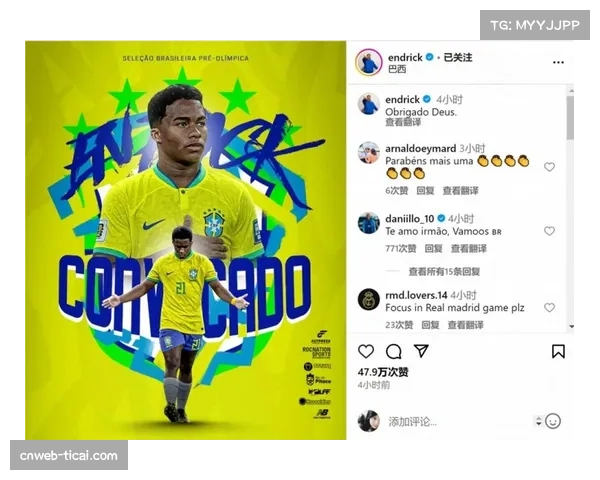600x480 pixels.
Task: Click the comments scrollbar thumb
Action: click(x=571, y=118)
